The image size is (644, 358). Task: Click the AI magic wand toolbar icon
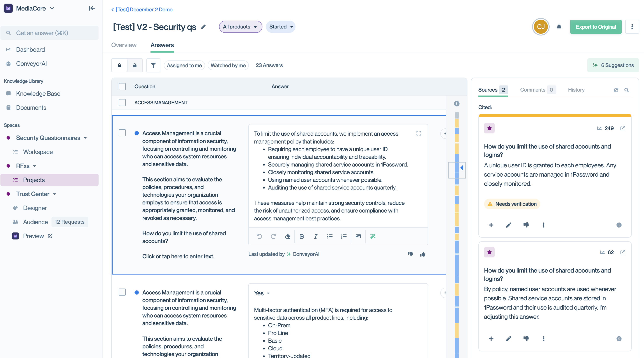click(x=373, y=236)
